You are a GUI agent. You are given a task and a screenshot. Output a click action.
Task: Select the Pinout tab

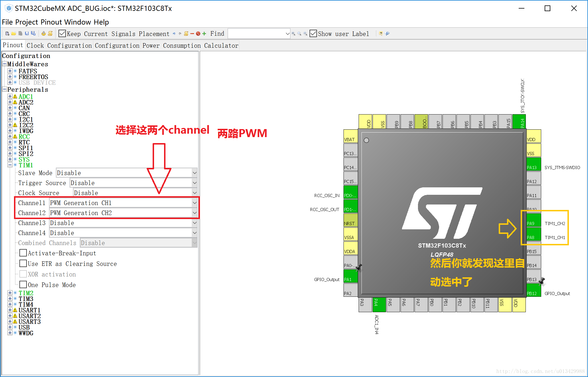coord(13,45)
